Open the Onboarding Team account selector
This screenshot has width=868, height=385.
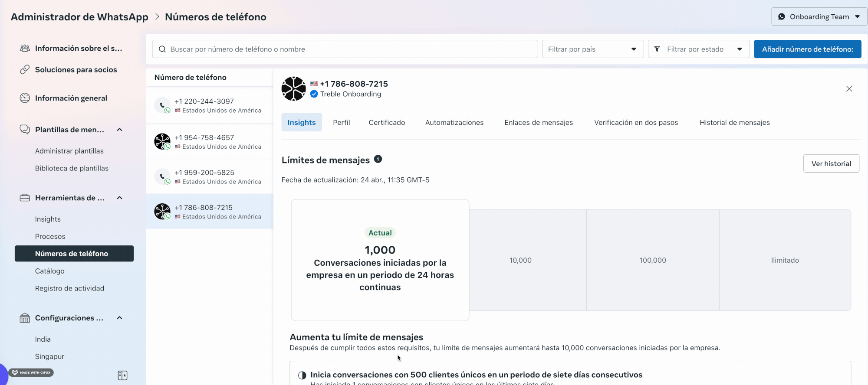[819, 17]
